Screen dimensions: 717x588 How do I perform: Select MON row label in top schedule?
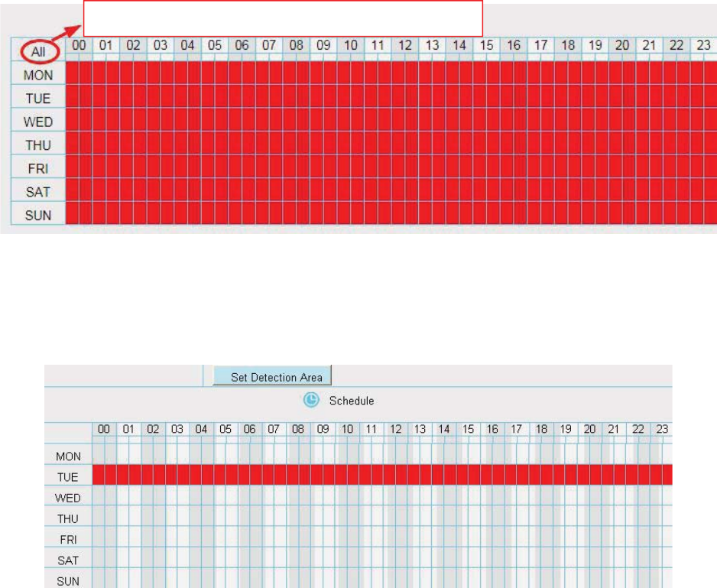point(38,76)
